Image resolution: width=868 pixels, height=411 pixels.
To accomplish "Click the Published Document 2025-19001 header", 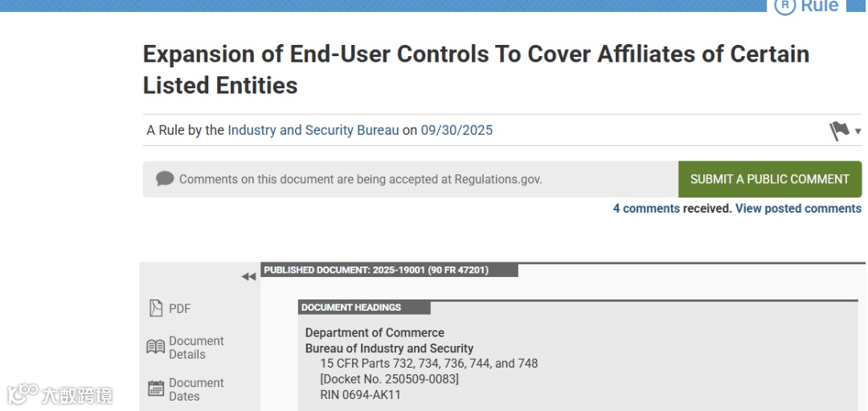I will click(x=376, y=271).
